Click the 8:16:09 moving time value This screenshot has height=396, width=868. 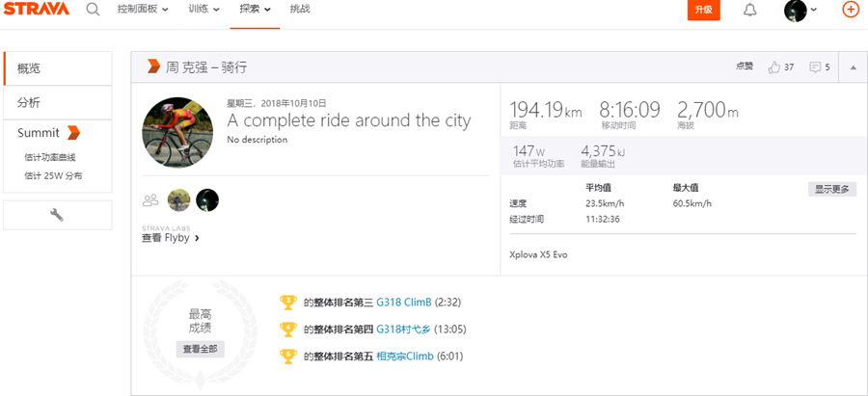(x=630, y=110)
